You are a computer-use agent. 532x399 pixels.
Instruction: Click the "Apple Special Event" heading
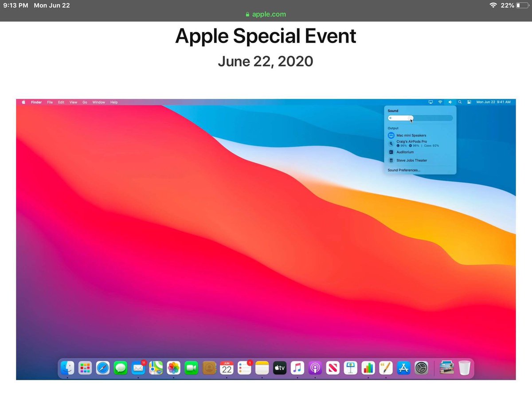click(x=266, y=36)
